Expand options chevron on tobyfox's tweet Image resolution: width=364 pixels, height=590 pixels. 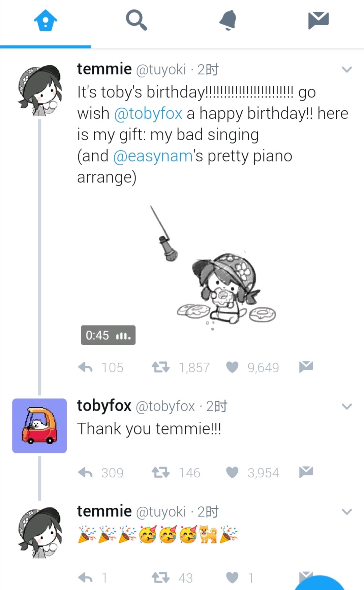pos(347,406)
